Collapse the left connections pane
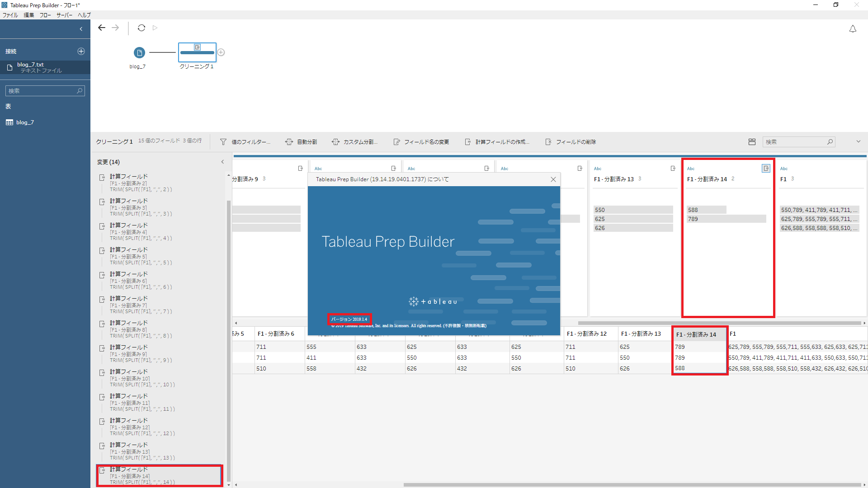The height and width of the screenshot is (488, 868). click(81, 29)
